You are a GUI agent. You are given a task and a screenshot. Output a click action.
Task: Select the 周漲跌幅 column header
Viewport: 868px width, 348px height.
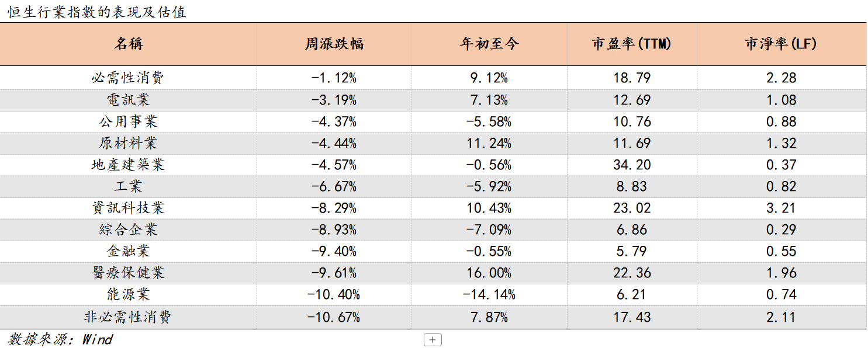(334, 44)
